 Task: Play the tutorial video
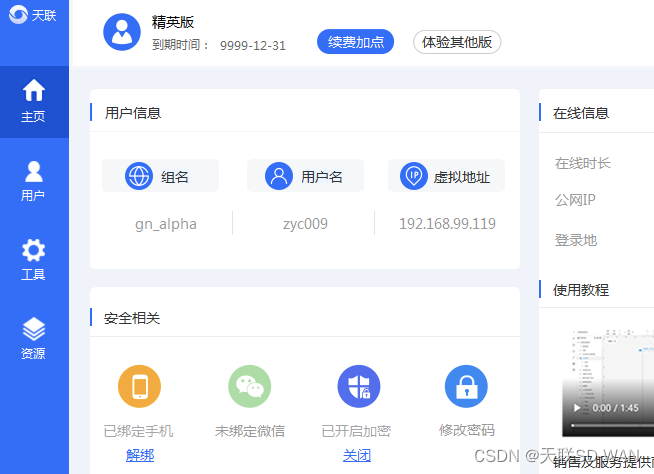(577, 408)
